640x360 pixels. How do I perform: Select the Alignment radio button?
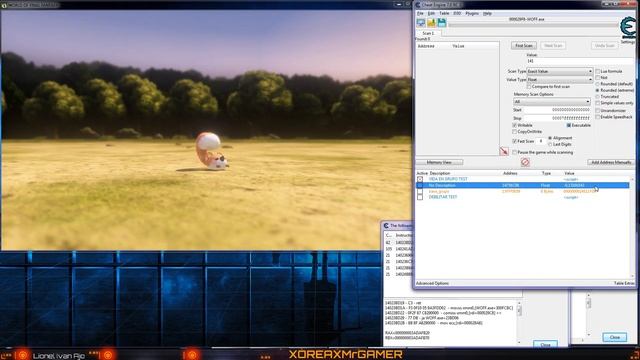click(x=550, y=138)
